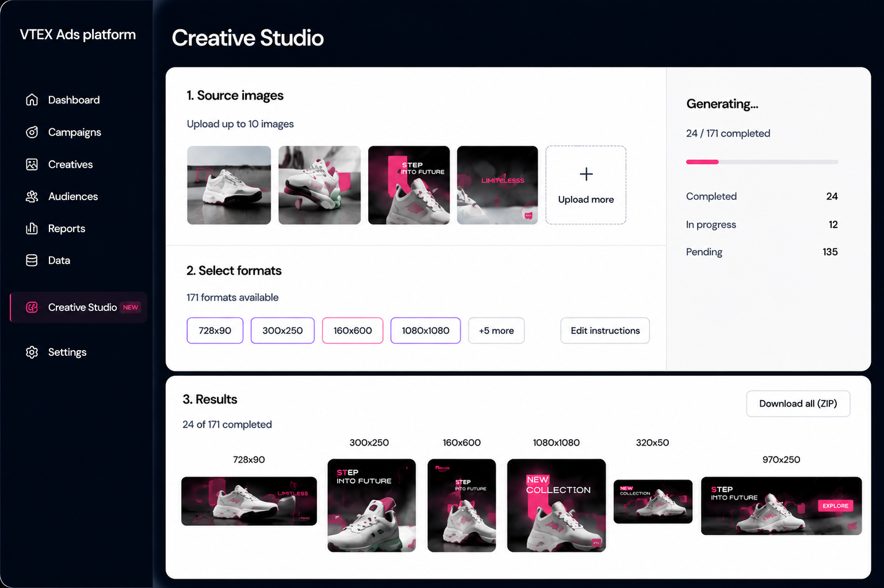Toggle the 160x600 format chip

pyautogui.click(x=353, y=330)
